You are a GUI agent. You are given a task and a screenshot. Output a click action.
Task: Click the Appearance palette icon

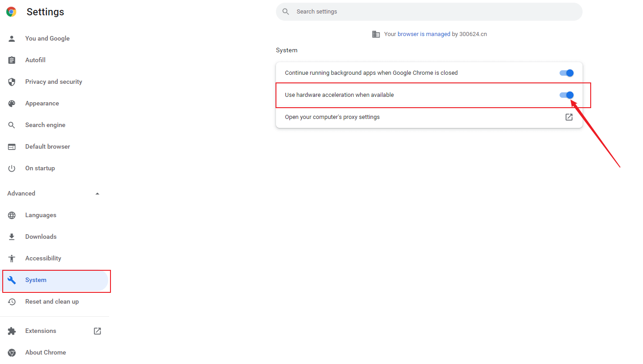12,104
